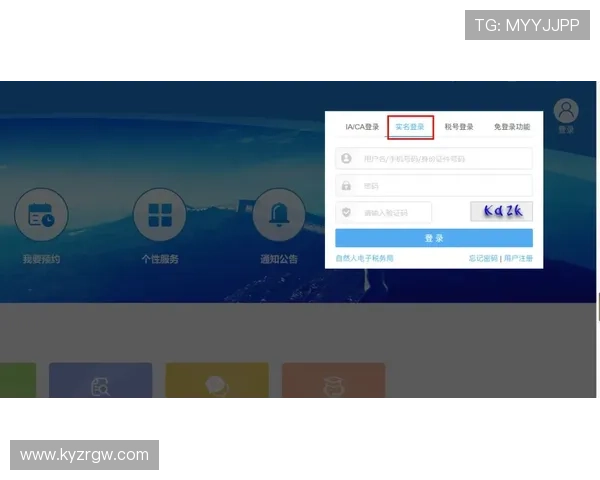Screen dimensions: 600x480
Task: Click the 用户注册 link
Action: [x=518, y=258]
